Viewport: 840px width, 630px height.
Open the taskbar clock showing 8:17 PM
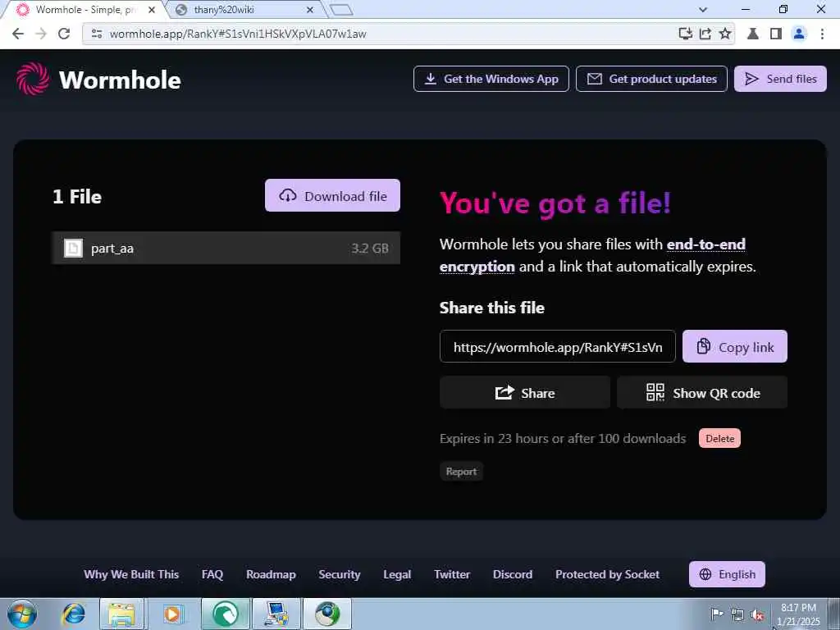(x=798, y=614)
